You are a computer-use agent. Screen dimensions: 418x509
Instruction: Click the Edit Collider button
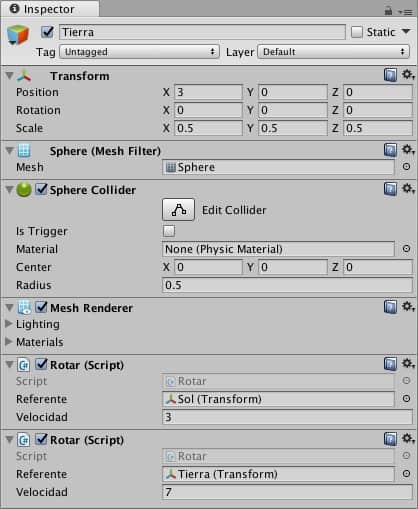point(179,210)
